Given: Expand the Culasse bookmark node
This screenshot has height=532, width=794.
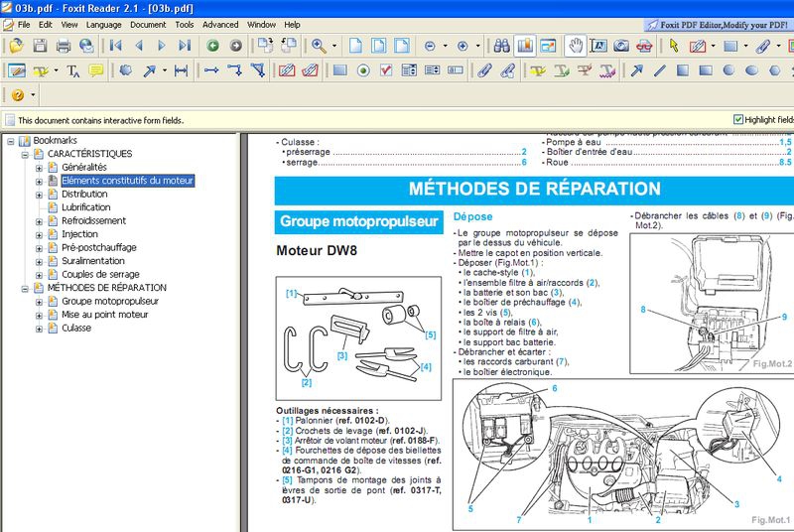Looking at the screenshot, I should [x=39, y=329].
